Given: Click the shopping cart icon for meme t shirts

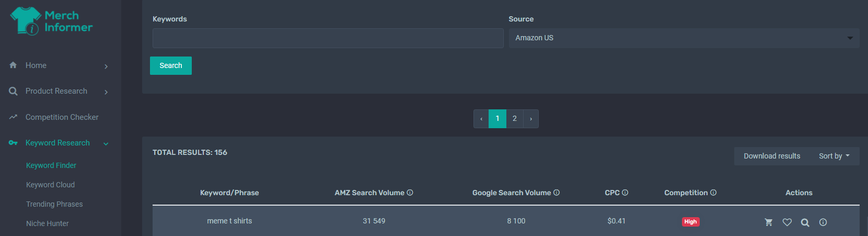Looking at the screenshot, I should 768,222.
